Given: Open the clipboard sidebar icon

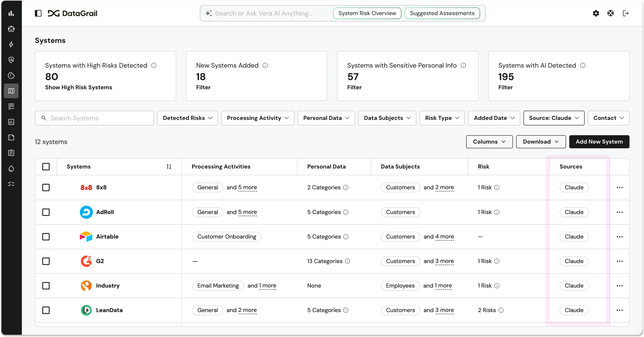Looking at the screenshot, I should pos(11,153).
